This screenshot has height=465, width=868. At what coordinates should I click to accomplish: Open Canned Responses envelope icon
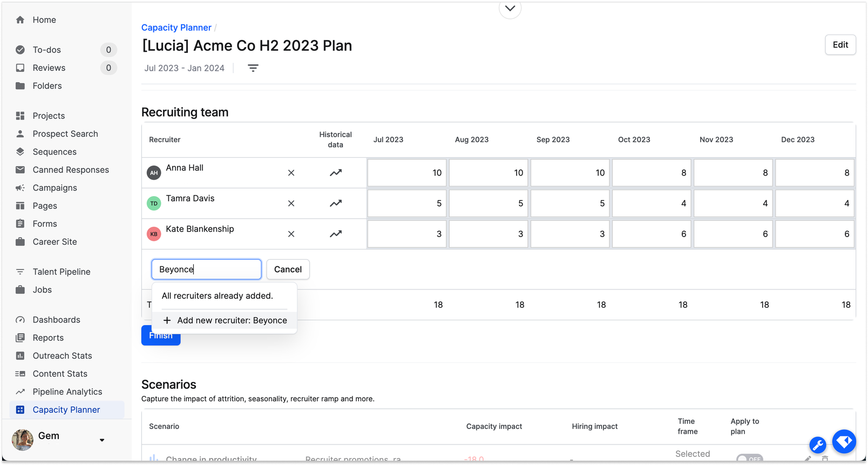[x=20, y=170]
